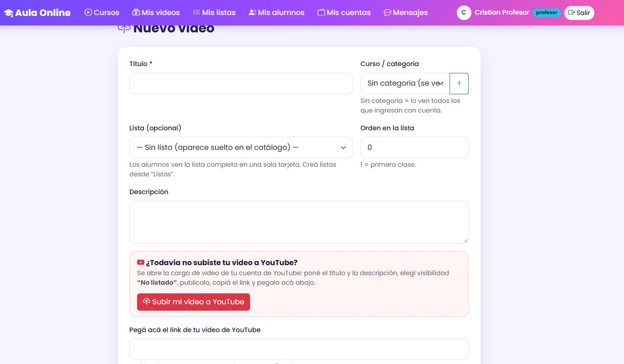Go to Mis videos
This screenshot has width=624, height=364.
pyautogui.click(x=156, y=13)
